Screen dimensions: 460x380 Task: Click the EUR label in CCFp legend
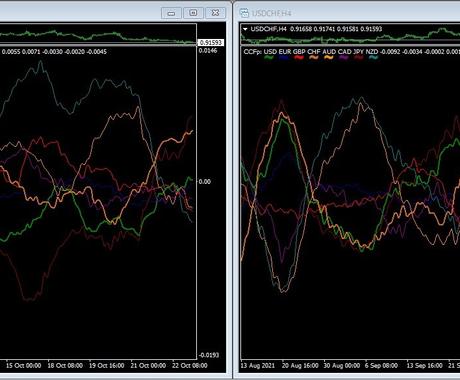(285, 52)
